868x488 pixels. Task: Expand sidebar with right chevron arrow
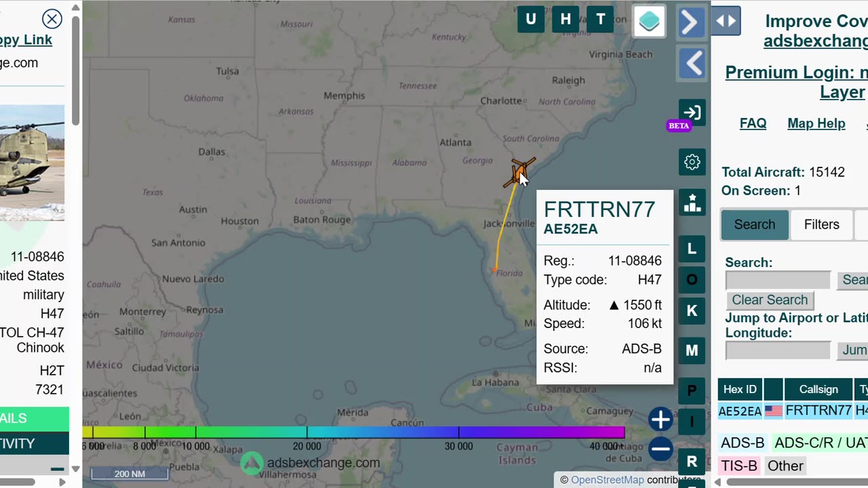pyautogui.click(x=690, y=22)
